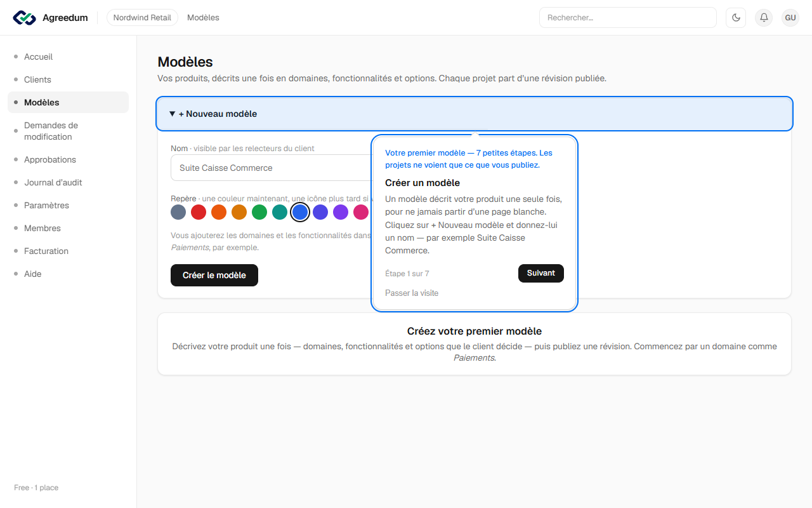Pick the indigo color swatch
The image size is (812, 508).
[x=320, y=212]
